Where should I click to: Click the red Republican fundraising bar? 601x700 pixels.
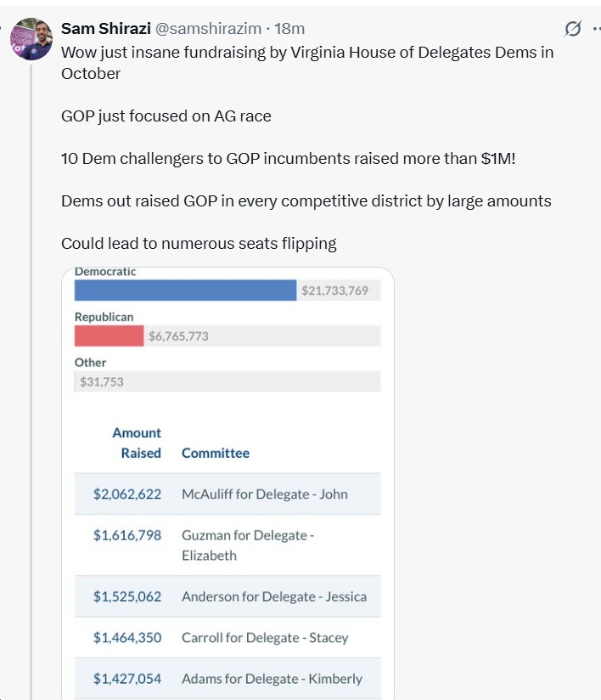pyautogui.click(x=109, y=336)
